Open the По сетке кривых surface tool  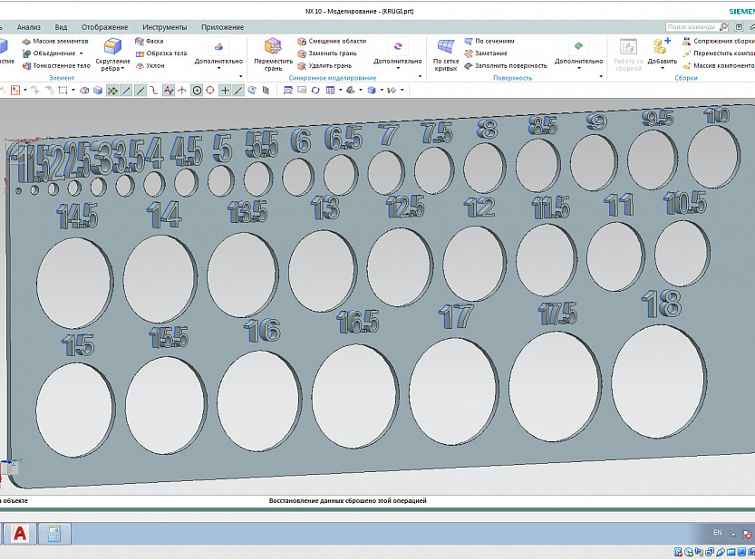pyautogui.click(x=446, y=47)
